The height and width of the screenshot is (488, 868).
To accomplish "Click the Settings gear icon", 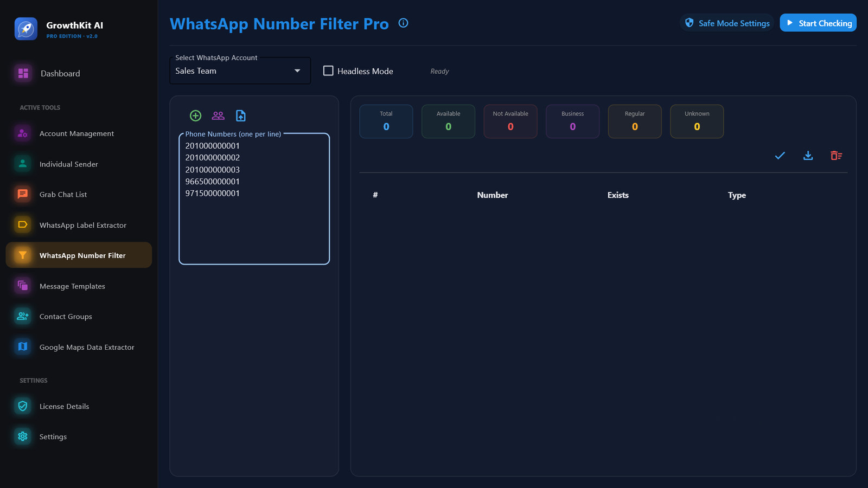I will (23, 436).
